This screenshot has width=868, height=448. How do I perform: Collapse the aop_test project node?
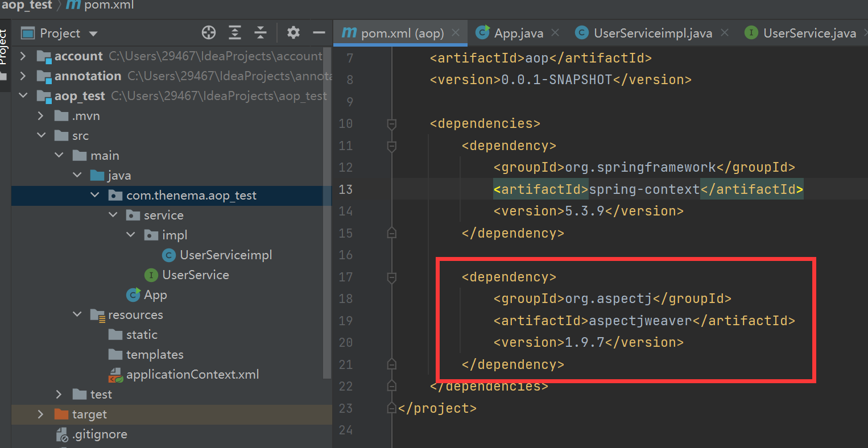click(23, 96)
